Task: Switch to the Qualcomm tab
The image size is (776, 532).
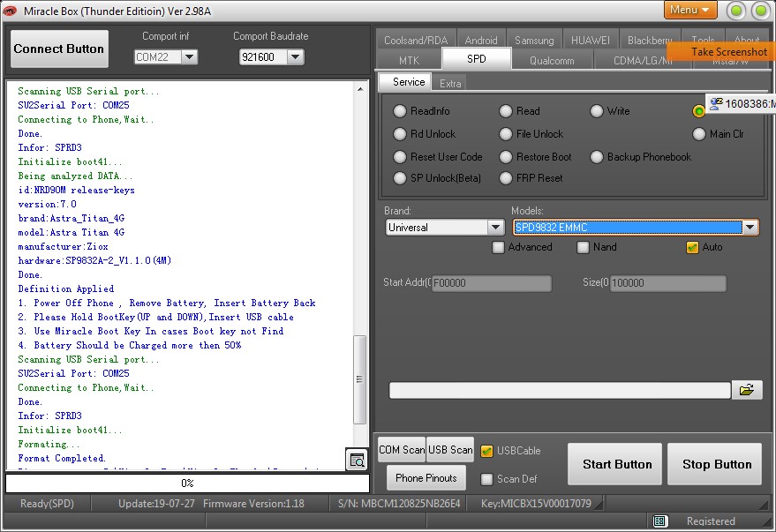Action: pyautogui.click(x=552, y=60)
